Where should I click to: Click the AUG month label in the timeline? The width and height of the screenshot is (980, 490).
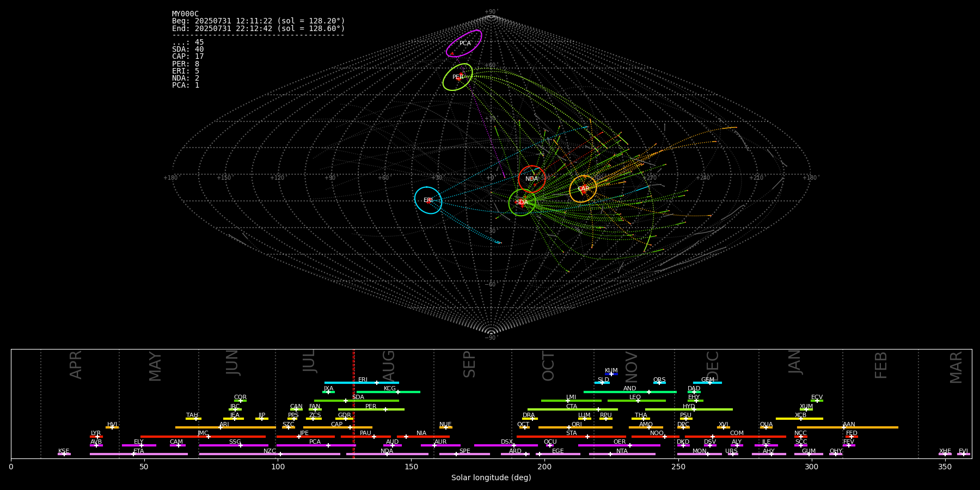pos(389,365)
